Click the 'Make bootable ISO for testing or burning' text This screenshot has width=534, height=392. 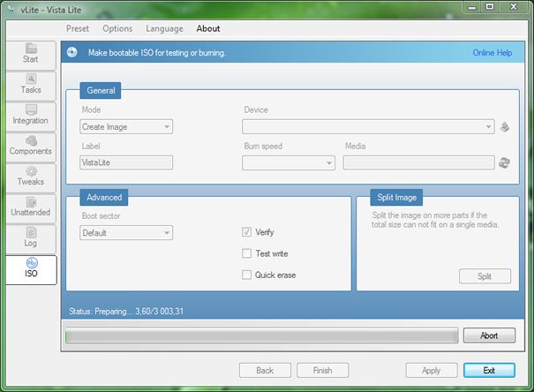(x=157, y=53)
